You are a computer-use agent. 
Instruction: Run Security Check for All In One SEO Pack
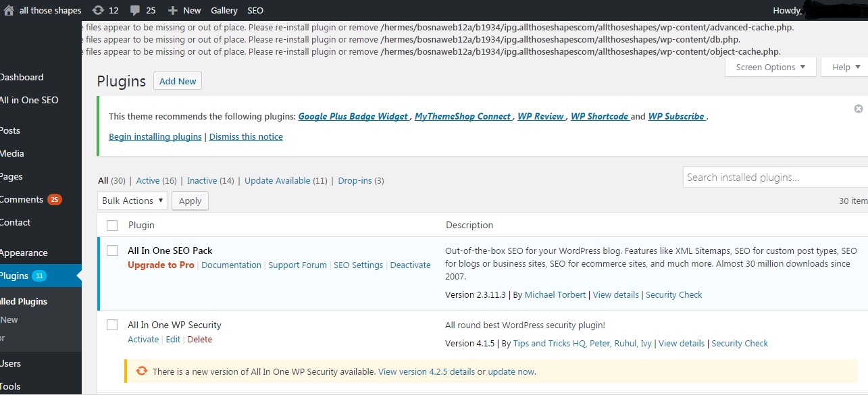point(674,294)
